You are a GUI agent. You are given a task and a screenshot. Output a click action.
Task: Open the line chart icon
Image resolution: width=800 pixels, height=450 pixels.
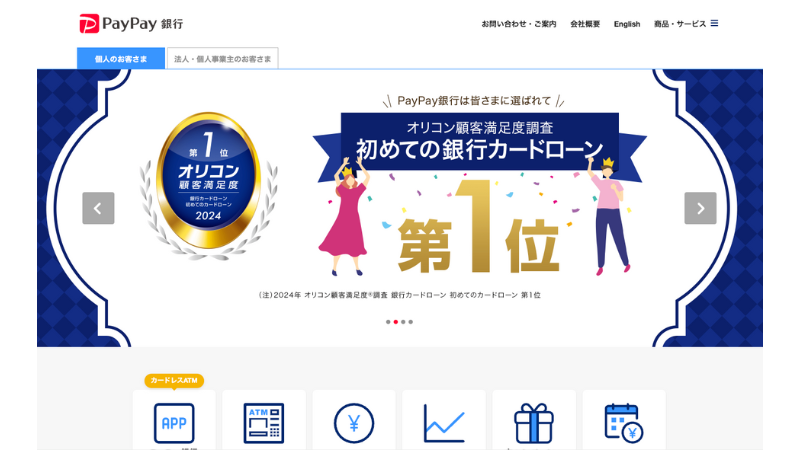point(444,423)
